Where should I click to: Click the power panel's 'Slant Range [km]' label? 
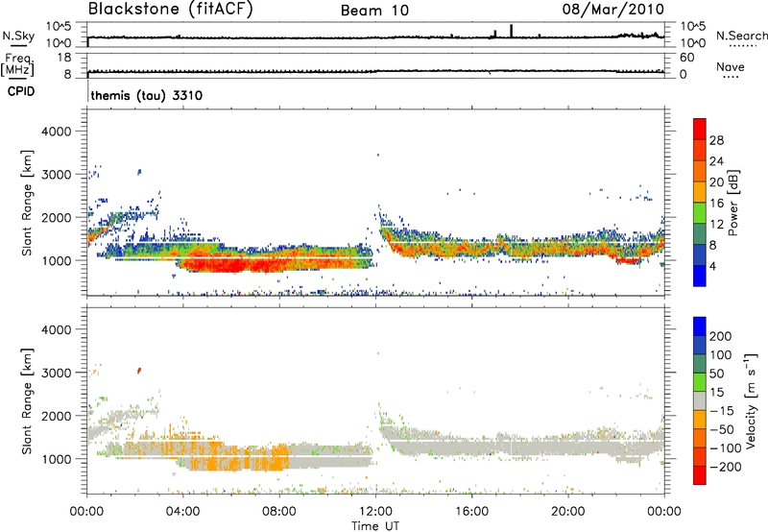[x=27, y=203]
